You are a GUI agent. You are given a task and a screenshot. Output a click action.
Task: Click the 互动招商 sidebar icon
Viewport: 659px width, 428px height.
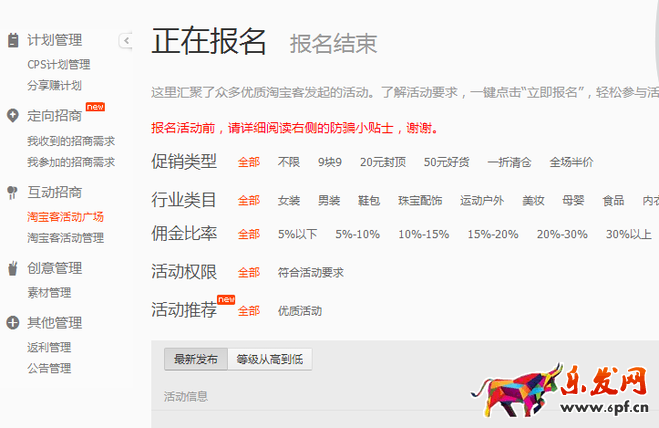point(12,192)
